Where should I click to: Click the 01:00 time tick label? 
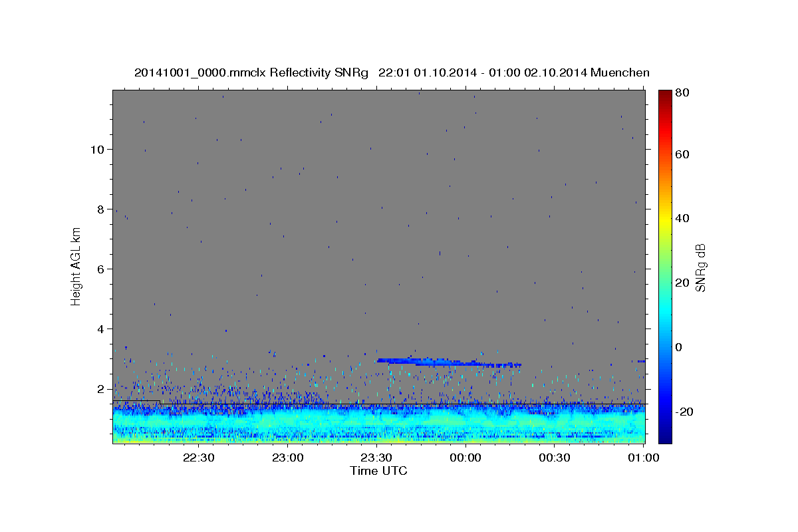pos(643,458)
